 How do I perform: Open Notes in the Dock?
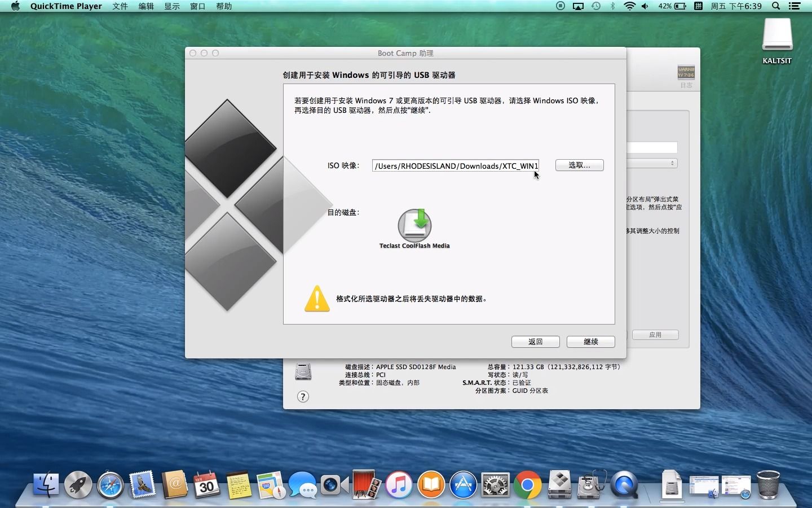tap(239, 484)
